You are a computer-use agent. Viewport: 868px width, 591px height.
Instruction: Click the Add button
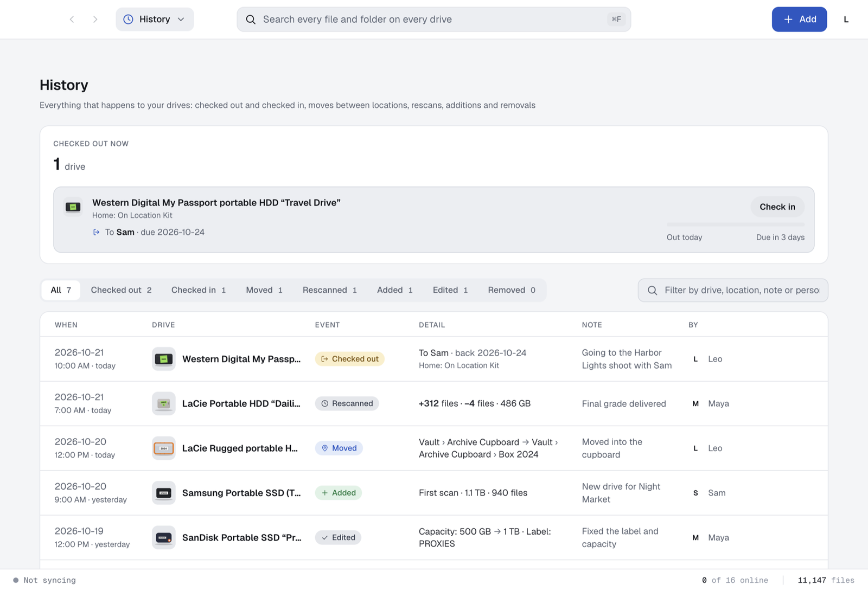(799, 20)
